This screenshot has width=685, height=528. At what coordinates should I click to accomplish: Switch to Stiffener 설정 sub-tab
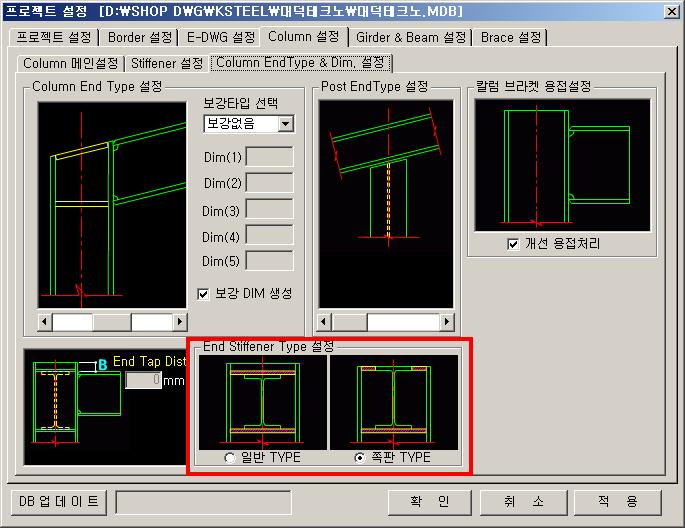(167, 64)
